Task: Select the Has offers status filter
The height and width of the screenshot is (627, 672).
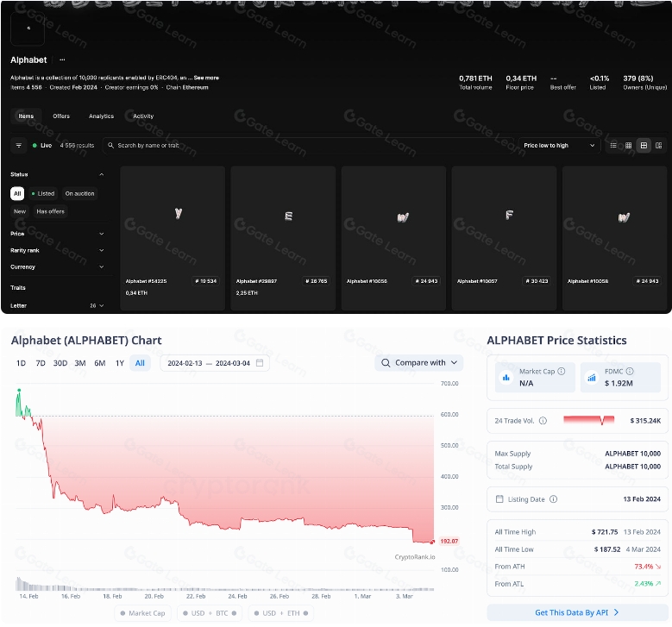Action: tap(51, 211)
